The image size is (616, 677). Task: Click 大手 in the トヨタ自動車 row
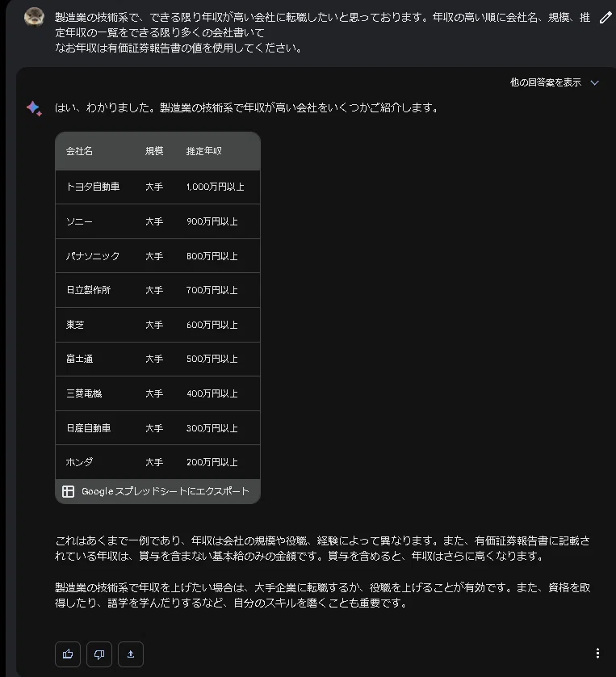coord(154,187)
